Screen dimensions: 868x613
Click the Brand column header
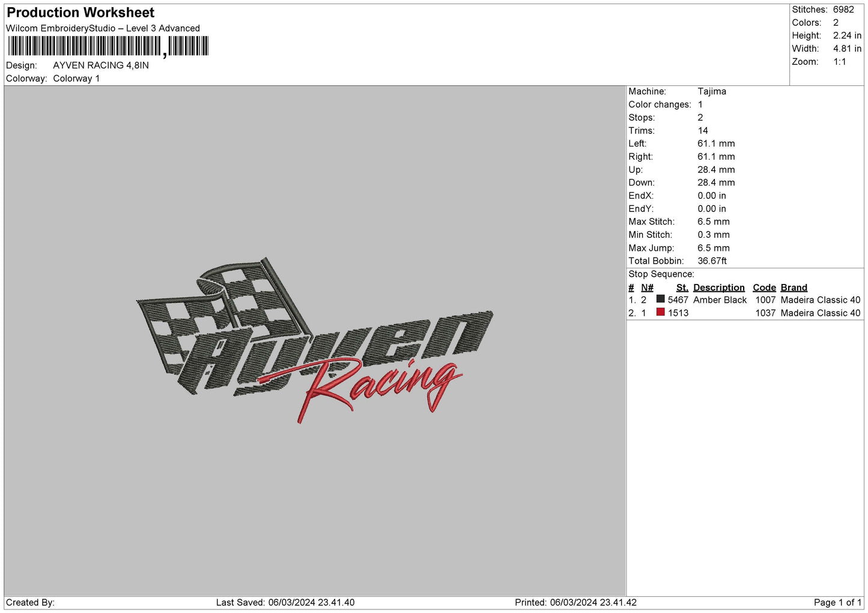tap(794, 288)
